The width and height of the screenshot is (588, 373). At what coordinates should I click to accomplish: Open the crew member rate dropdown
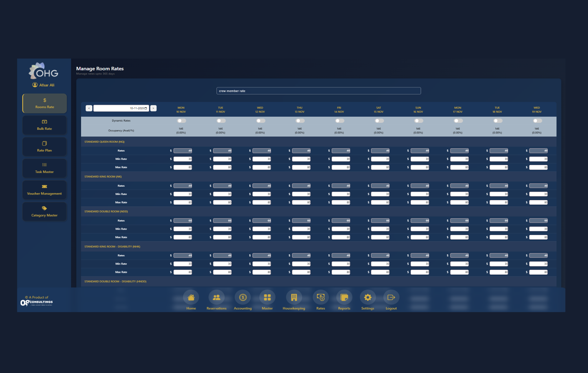coord(318,91)
